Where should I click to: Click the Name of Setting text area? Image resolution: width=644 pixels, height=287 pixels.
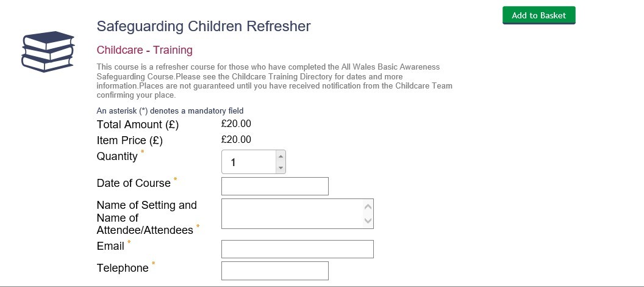292,214
